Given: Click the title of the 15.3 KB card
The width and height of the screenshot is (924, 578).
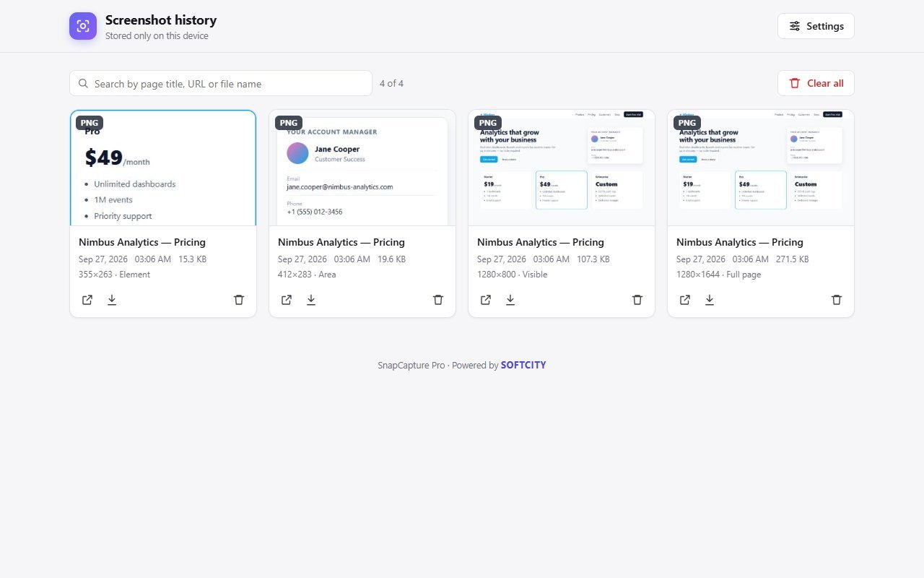Looking at the screenshot, I should click(142, 242).
